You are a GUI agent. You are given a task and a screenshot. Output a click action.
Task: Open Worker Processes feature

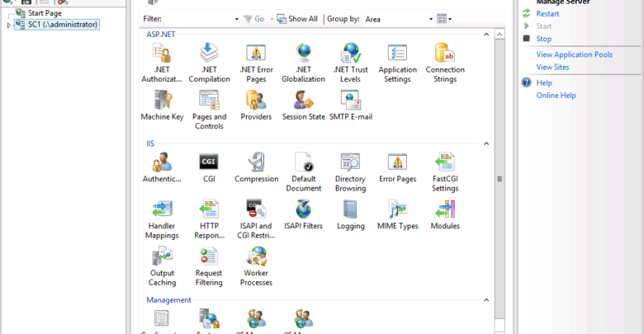256,266
